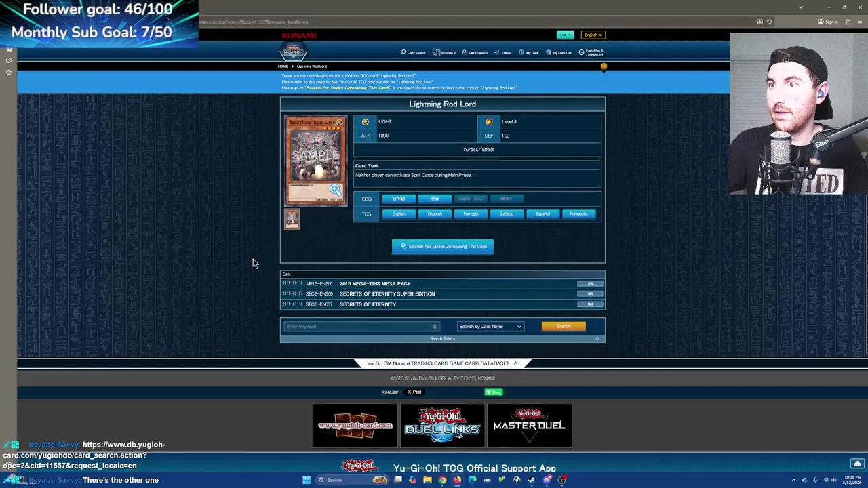Open Firefox from the taskbar
This screenshot has width=868, height=488.
pyautogui.click(x=457, y=480)
